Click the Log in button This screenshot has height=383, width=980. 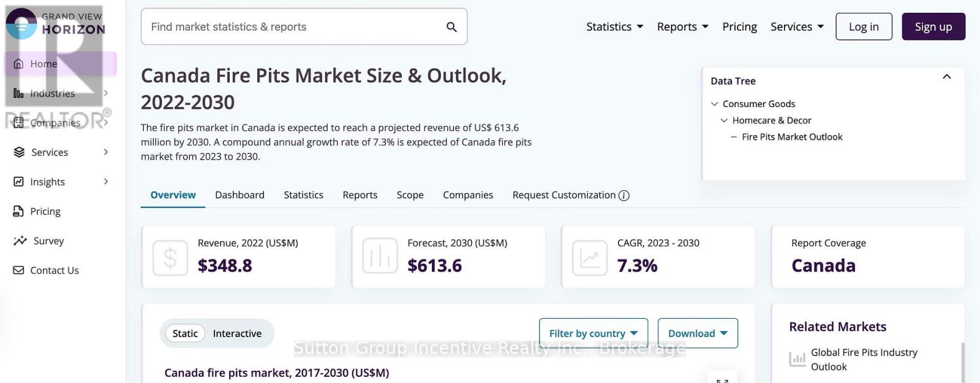864,27
